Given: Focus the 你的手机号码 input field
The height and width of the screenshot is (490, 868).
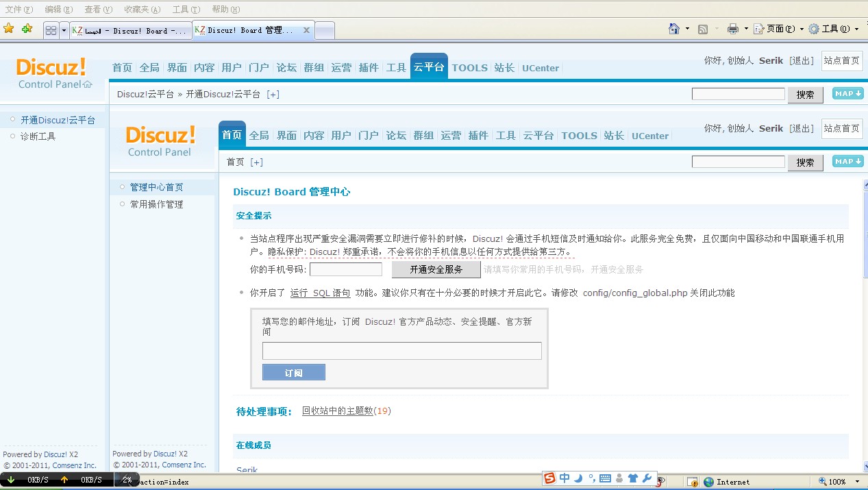Looking at the screenshot, I should [x=346, y=269].
